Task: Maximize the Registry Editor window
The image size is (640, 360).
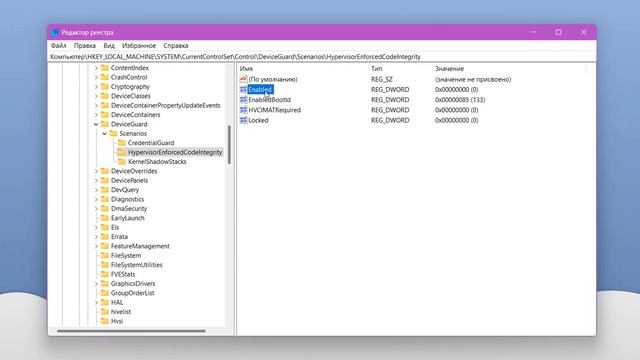Action: click(558, 32)
